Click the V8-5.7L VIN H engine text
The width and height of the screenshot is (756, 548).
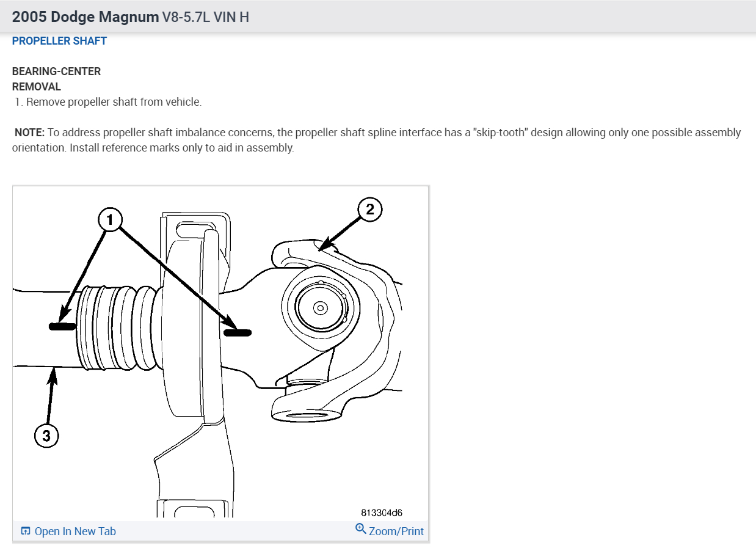click(206, 17)
